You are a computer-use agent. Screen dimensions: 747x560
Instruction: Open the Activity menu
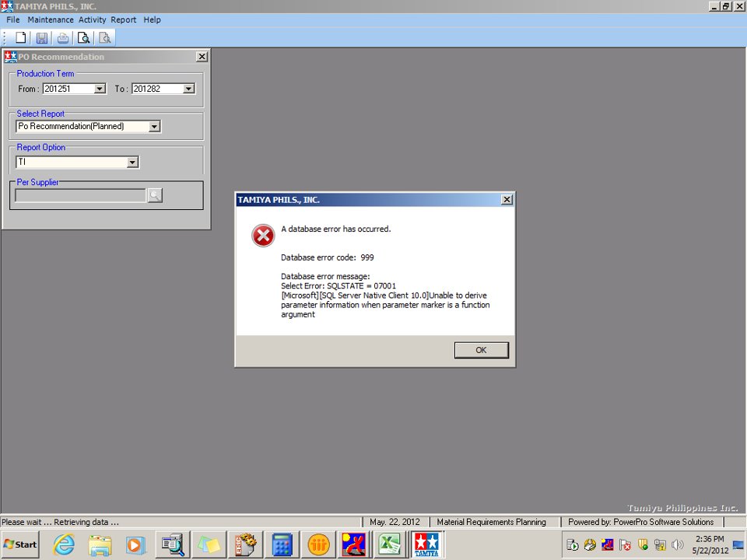click(x=92, y=19)
